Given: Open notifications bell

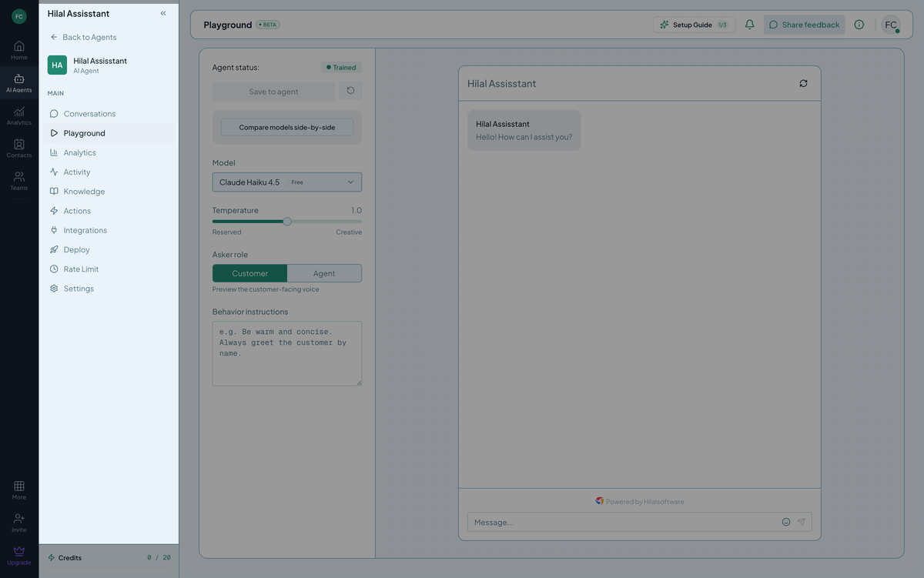Looking at the screenshot, I should pyautogui.click(x=749, y=25).
